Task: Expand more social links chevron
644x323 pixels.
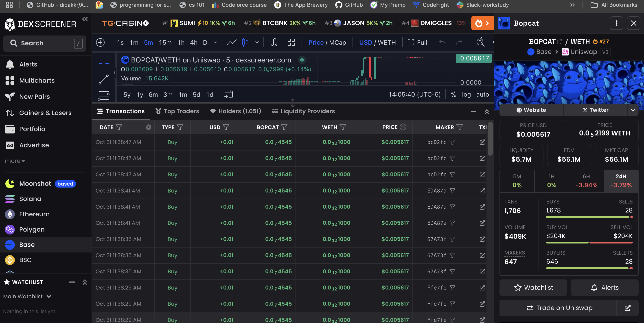Action: [x=633, y=110]
